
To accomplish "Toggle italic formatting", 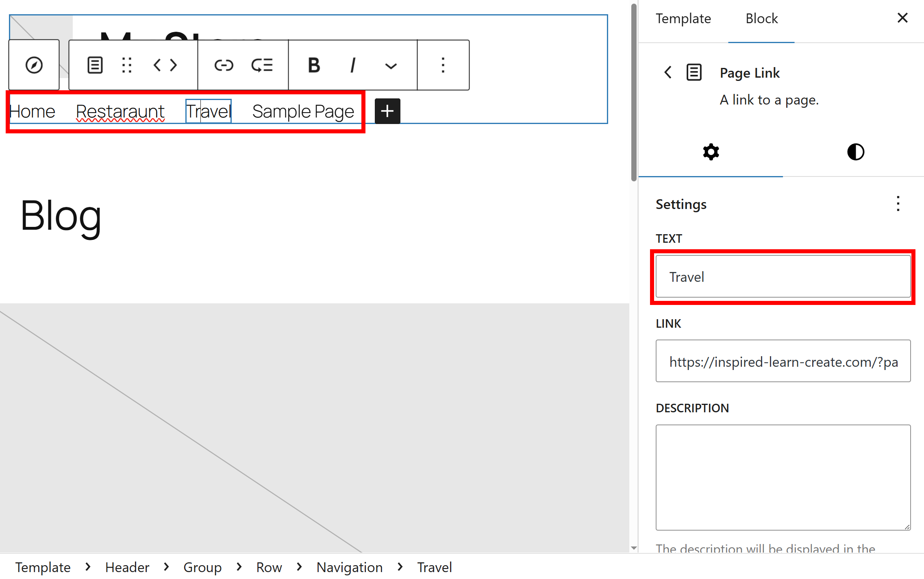I will coord(352,65).
